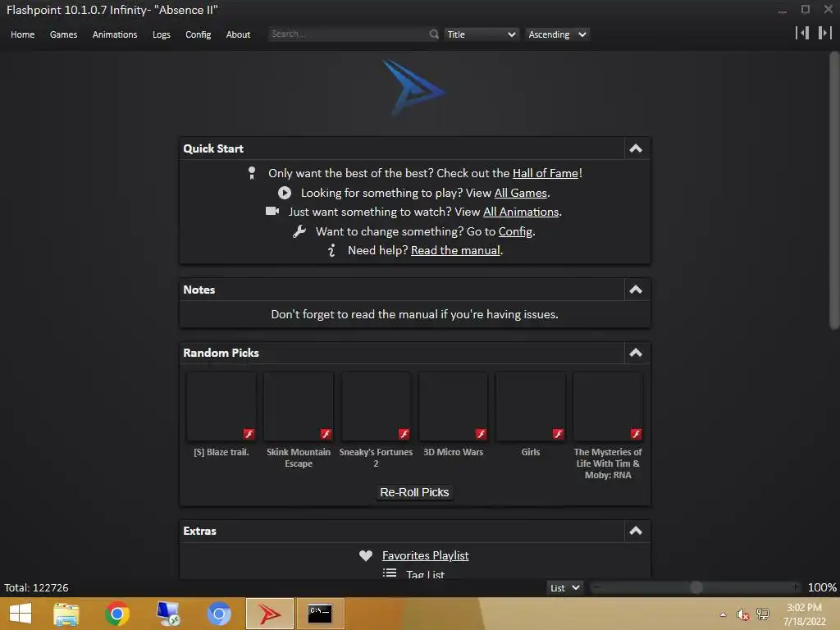Open the [S] Blaze trail thumbnail
840x630 pixels.
pos(221,407)
